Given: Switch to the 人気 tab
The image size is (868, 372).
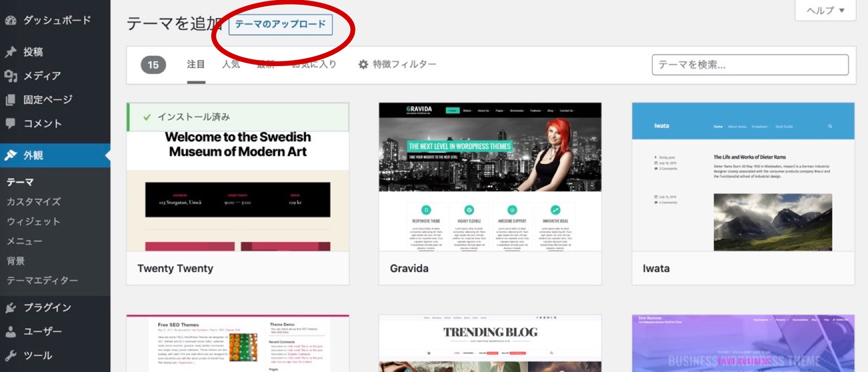Looking at the screenshot, I should click(x=231, y=65).
